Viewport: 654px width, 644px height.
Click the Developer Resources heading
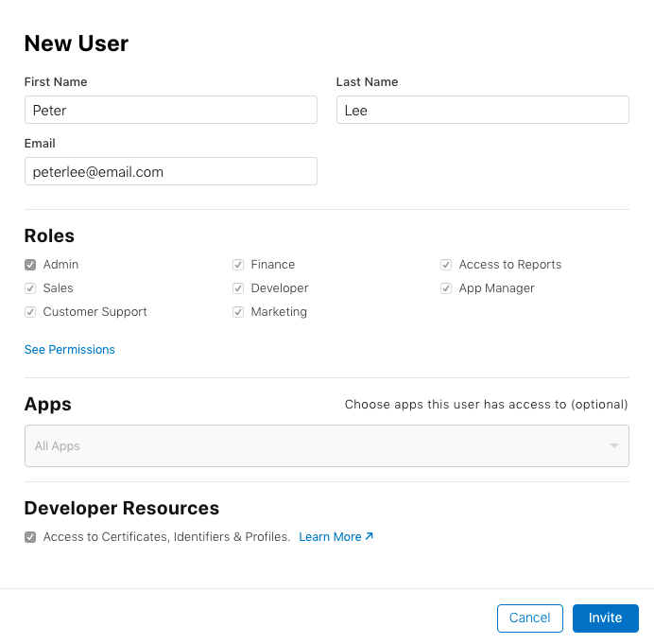pos(122,508)
